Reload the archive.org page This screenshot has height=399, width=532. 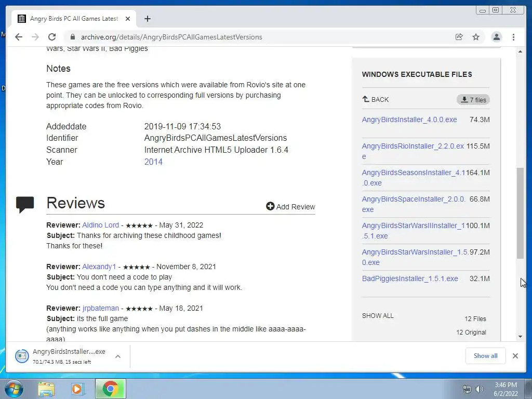coord(52,37)
